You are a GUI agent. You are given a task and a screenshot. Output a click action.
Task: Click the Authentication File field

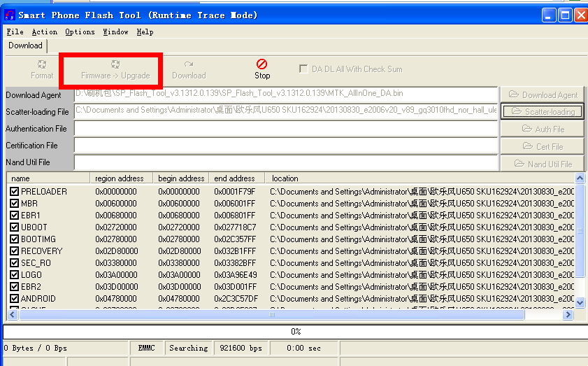(286, 128)
